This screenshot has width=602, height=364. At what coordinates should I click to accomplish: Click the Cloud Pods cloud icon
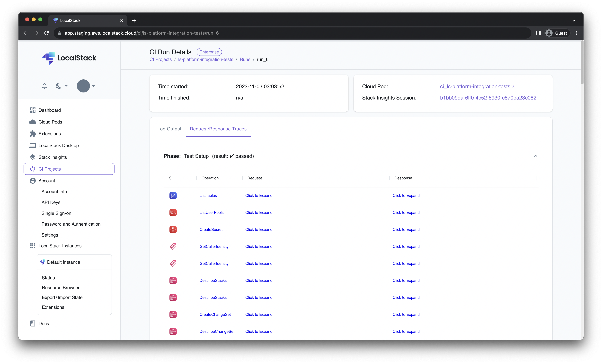point(33,122)
